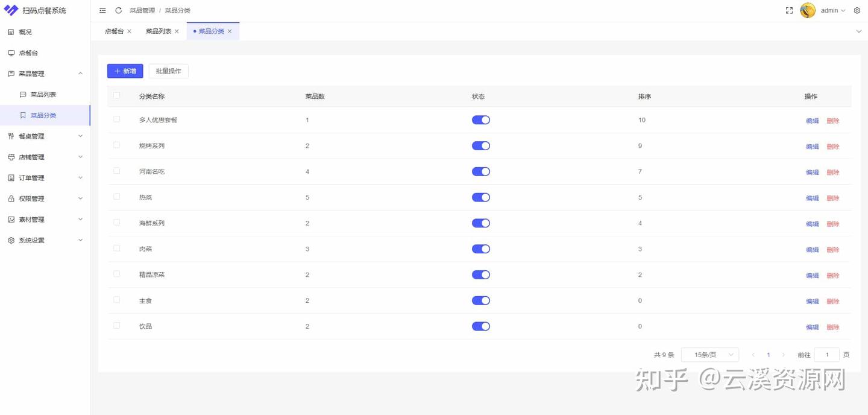Open the 15条/页 page size dropdown
The width and height of the screenshot is (868, 415).
(x=709, y=355)
